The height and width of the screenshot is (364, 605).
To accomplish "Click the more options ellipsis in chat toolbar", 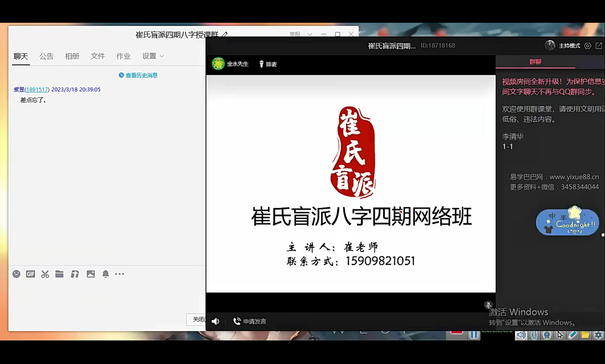I will point(120,274).
